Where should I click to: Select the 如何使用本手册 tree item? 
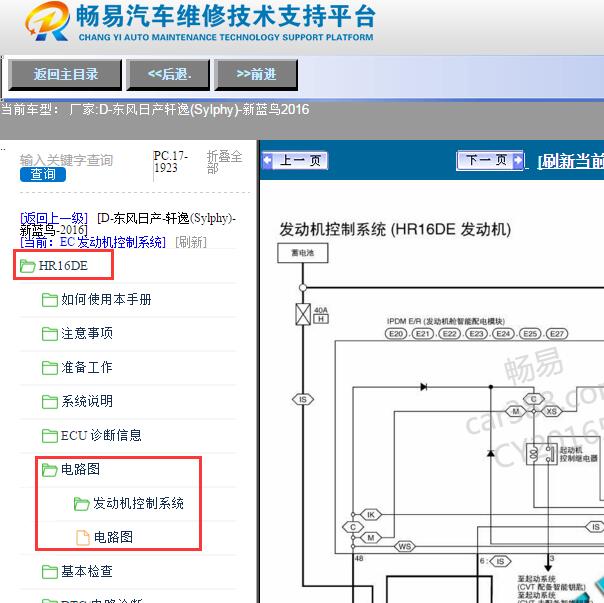click(x=106, y=299)
